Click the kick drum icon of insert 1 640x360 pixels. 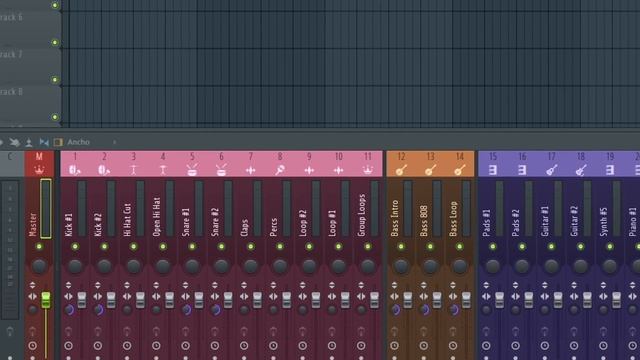click(75, 170)
